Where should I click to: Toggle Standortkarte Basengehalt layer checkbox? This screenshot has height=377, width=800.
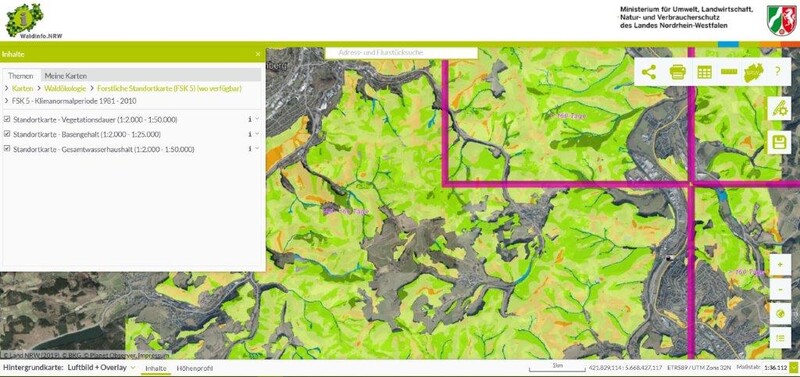[7, 134]
